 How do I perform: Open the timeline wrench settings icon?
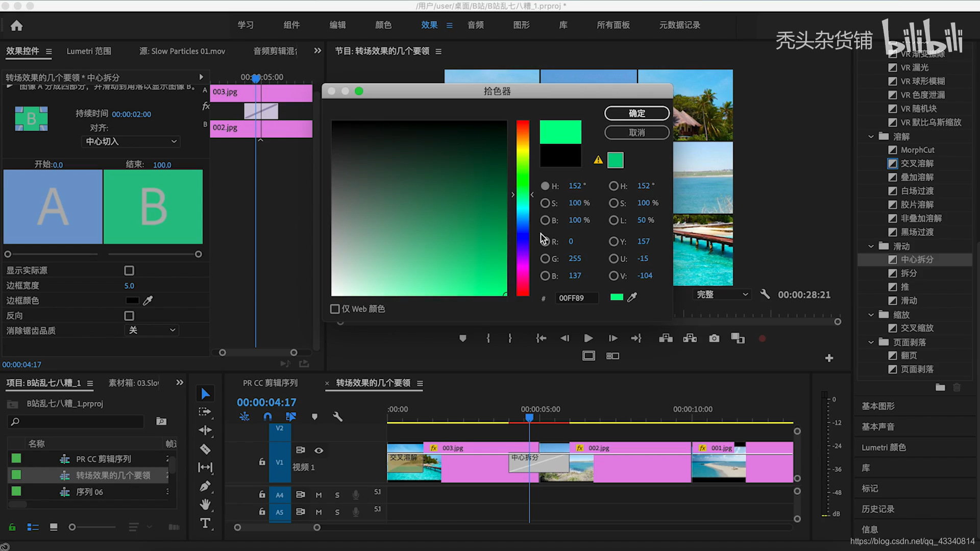(337, 417)
